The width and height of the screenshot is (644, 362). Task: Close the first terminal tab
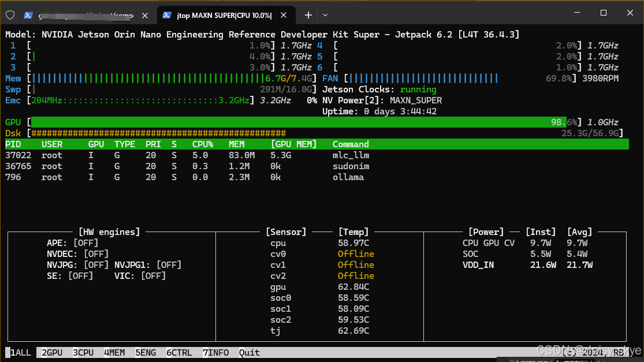145,16
